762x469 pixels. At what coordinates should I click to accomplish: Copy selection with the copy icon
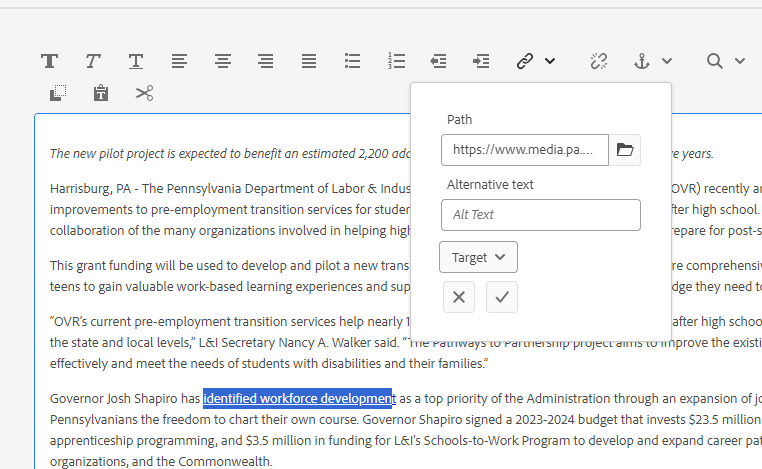(x=58, y=93)
